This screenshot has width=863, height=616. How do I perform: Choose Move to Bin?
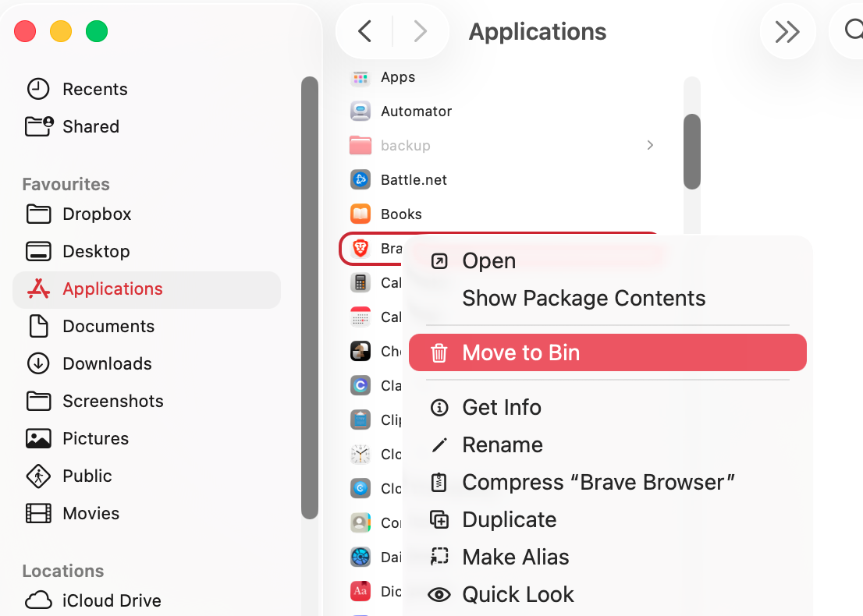click(608, 352)
